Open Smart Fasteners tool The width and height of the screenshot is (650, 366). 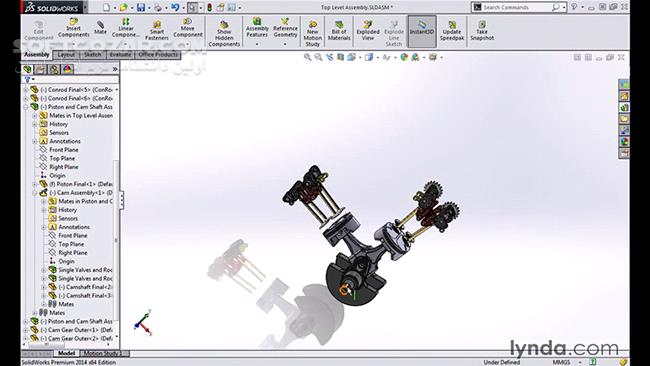click(x=157, y=31)
